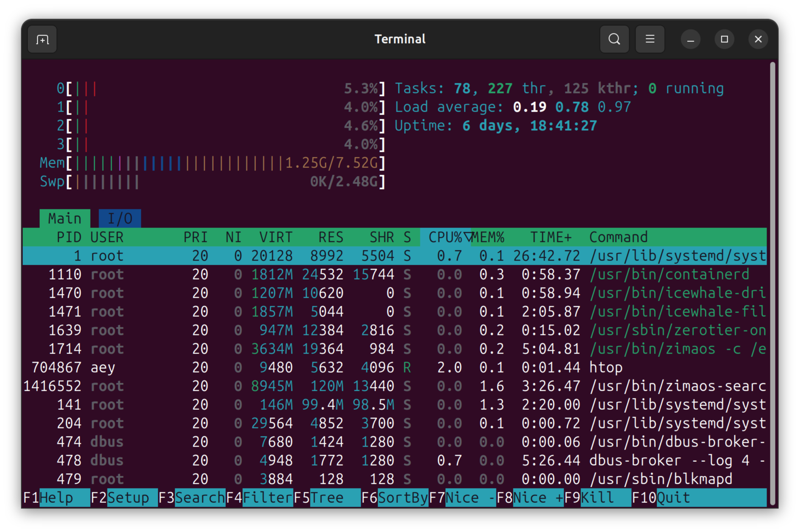The height and width of the screenshot is (532, 800).
Task: Sort by the Command column header
Action: (618, 237)
